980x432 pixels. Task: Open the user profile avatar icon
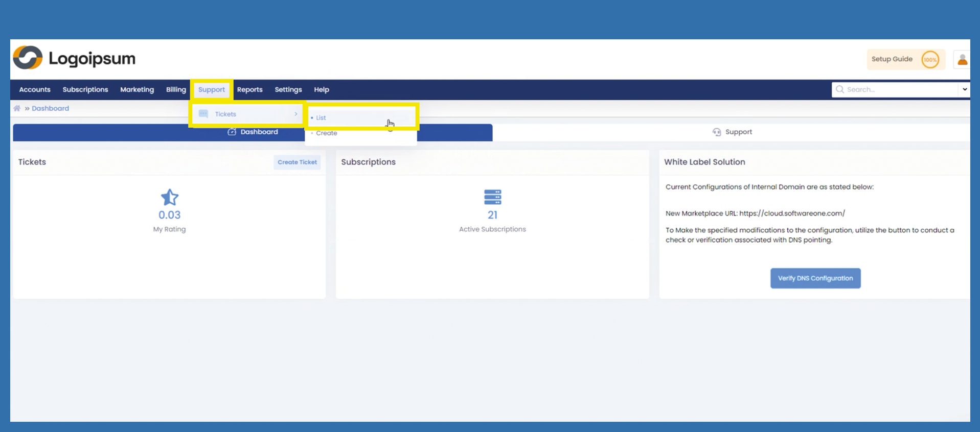click(x=962, y=60)
